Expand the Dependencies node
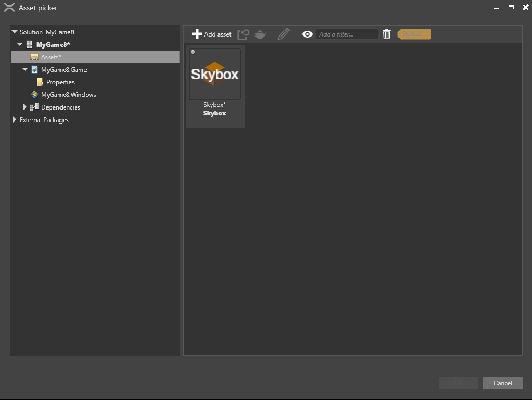The height and width of the screenshot is (400, 532). pyautogui.click(x=25, y=107)
